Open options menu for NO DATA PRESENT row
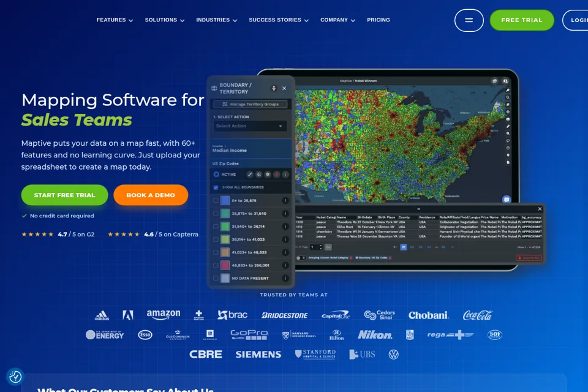 pyautogui.click(x=285, y=278)
